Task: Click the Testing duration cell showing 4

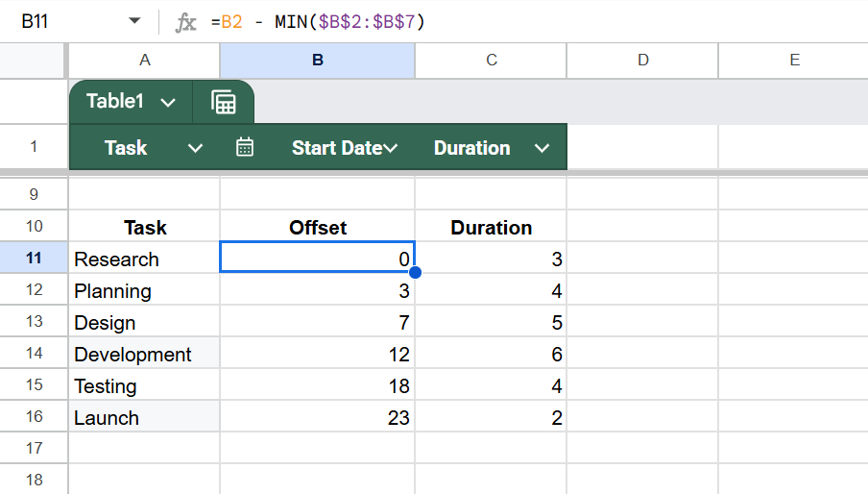Action: [491, 385]
